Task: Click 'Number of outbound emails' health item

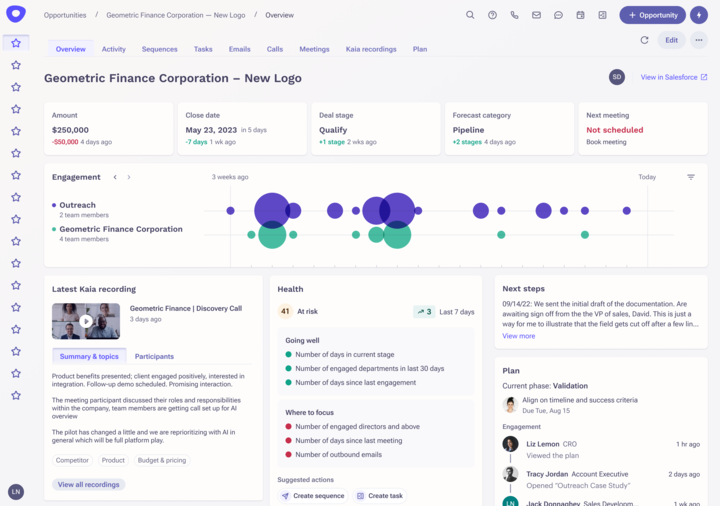Action: (333, 455)
